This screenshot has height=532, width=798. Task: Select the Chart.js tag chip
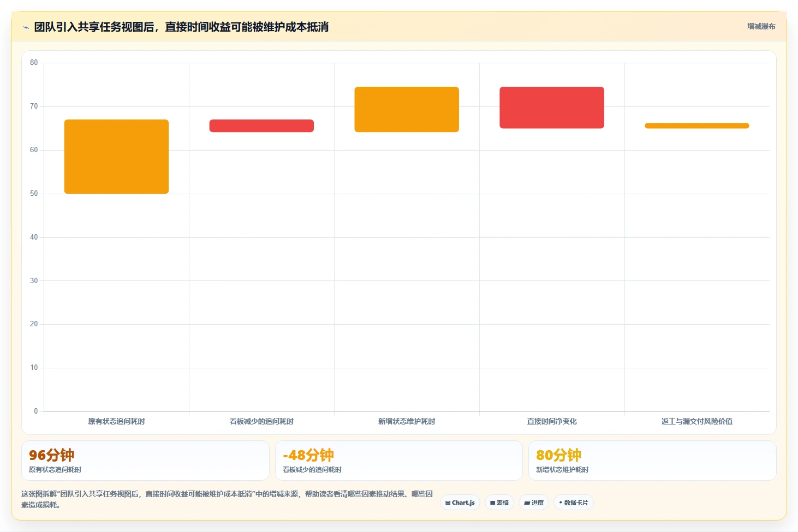(x=460, y=503)
